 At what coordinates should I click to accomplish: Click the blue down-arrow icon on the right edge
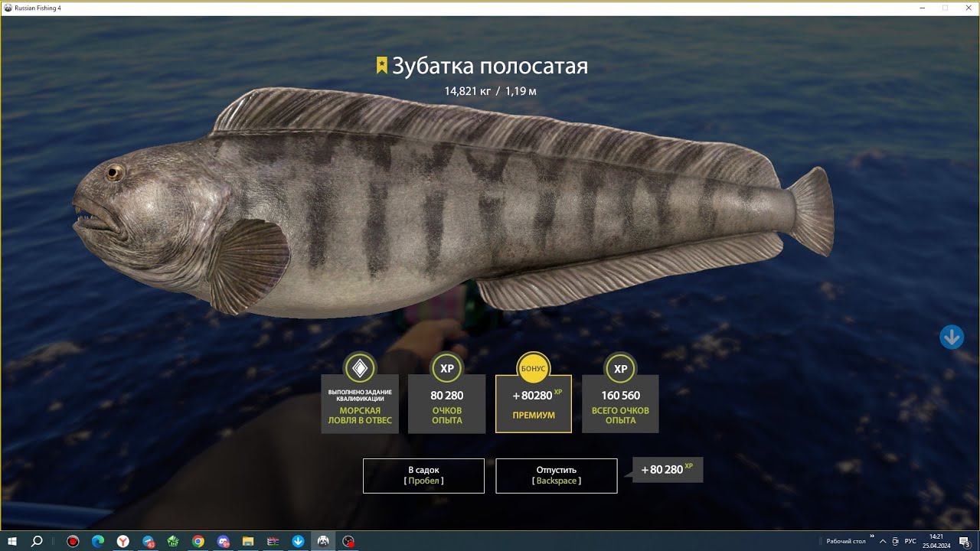(952, 337)
